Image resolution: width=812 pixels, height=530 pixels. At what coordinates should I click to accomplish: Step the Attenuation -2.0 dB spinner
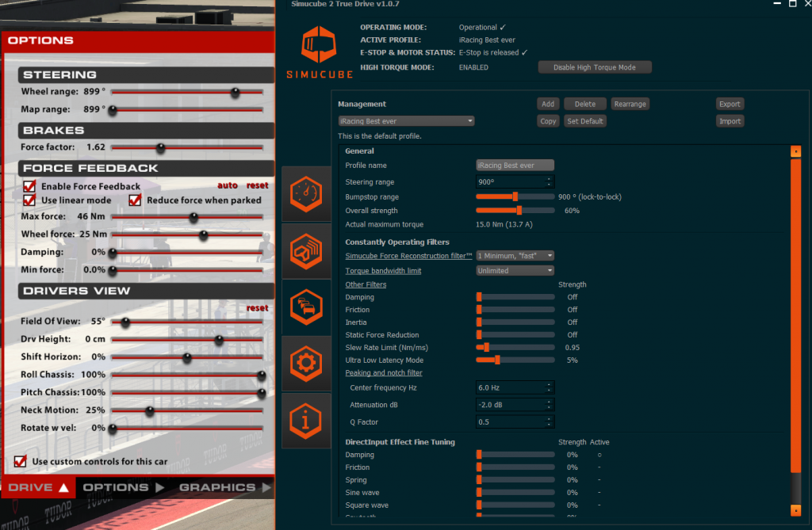click(549, 405)
